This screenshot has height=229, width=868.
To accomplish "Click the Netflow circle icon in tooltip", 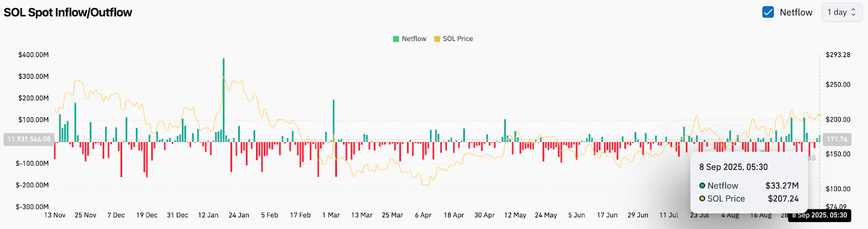I will coord(702,186).
